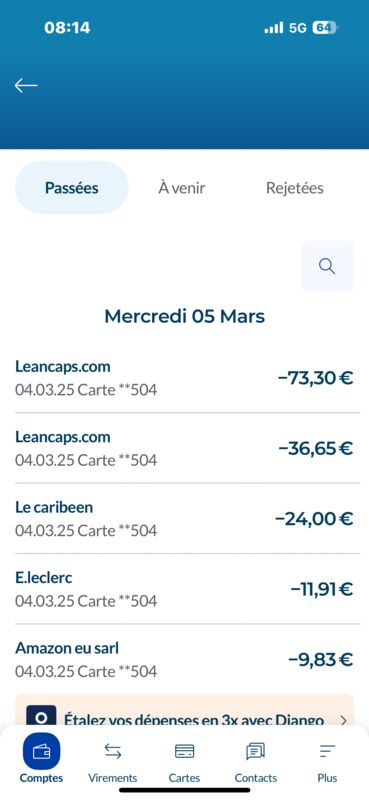
Task: Open the Cartes card icon
Action: coord(184,751)
